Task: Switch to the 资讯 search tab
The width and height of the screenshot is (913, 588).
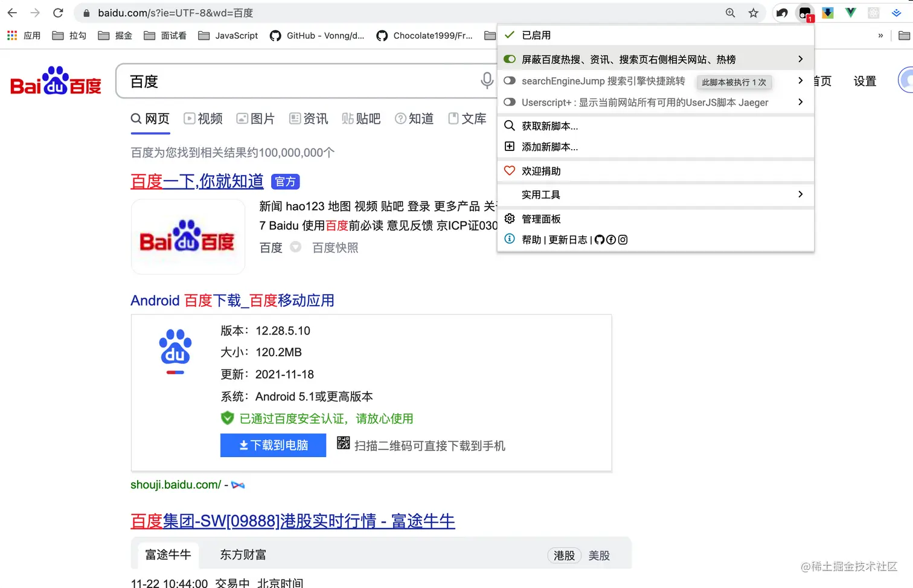Action: click(309, 119)
